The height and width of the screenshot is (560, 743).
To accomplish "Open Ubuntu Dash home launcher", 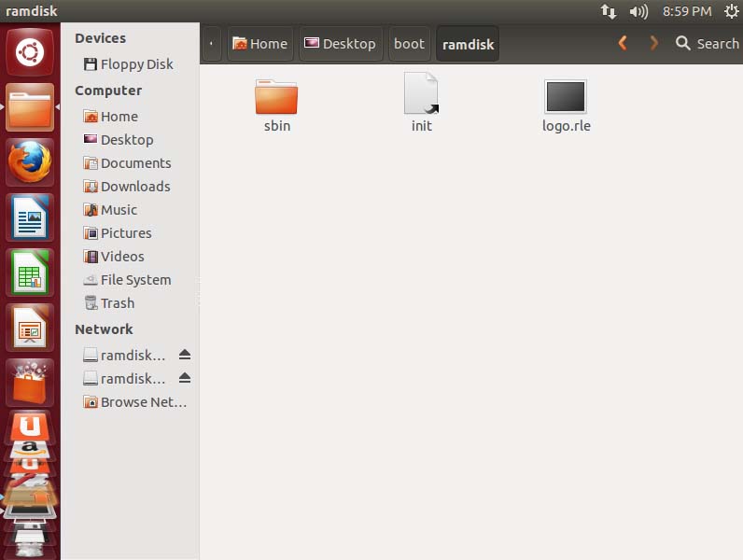I will pos(29,52).
